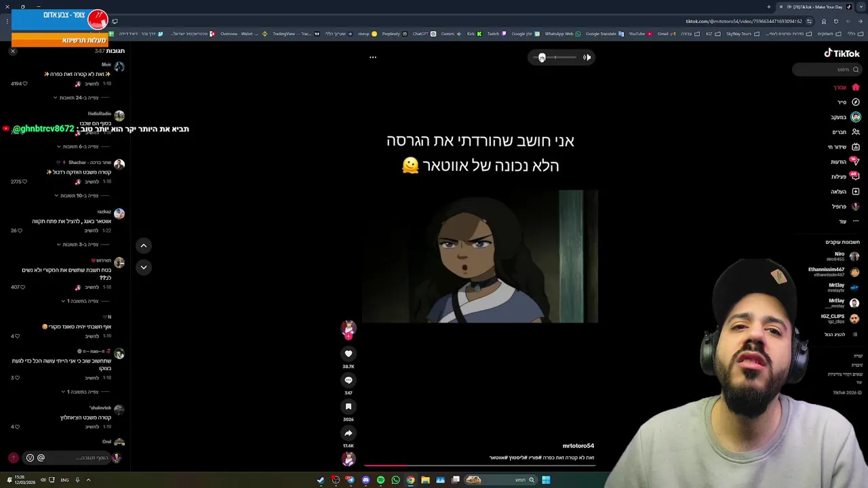Open the More three-dots sidebar option
Viewport: 868px width, 488px height.
(848, 222)
